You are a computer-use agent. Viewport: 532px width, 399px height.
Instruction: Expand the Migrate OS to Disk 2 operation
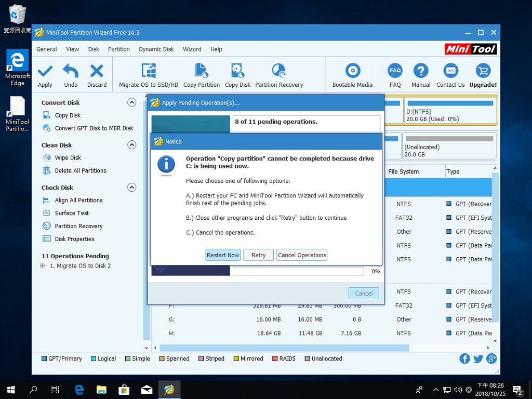43,265
